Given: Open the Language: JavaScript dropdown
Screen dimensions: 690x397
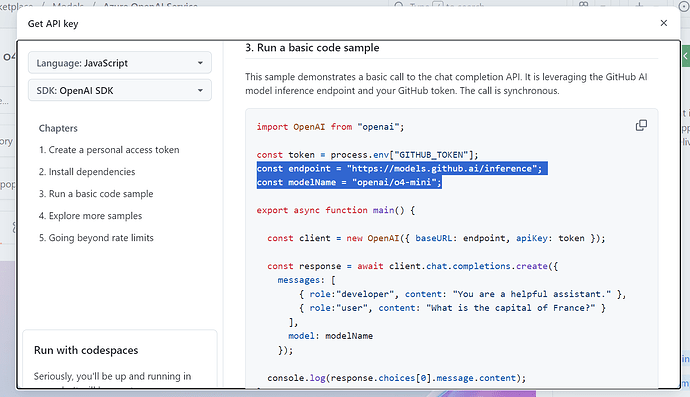Looking at the screenshot, I should coord(120,63).
